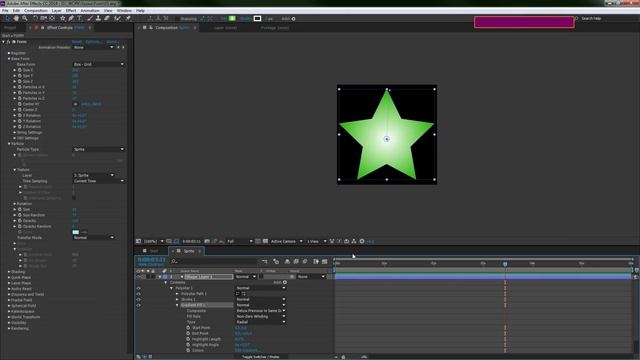Open the Animation menu
Image resolution: width=640 pixels, height=360 pixels.
pos(90,11)
